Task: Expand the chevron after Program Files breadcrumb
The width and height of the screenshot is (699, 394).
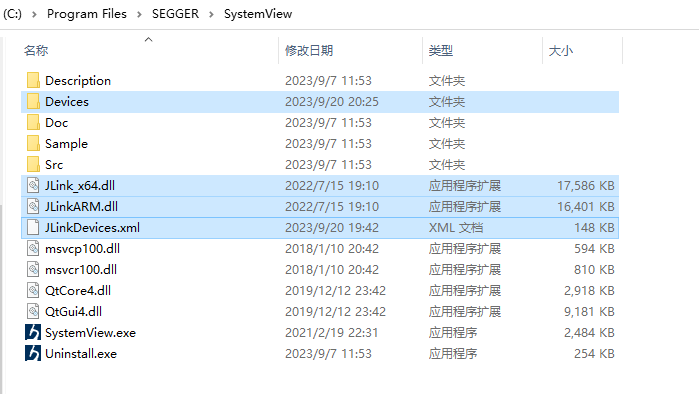Action: click(139, 14)
